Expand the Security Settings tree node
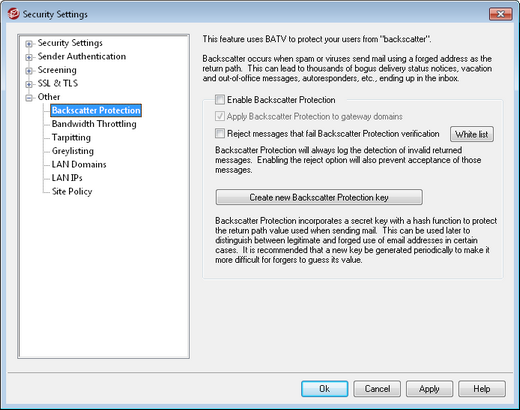The image size is (520, 410). point(29,44)
